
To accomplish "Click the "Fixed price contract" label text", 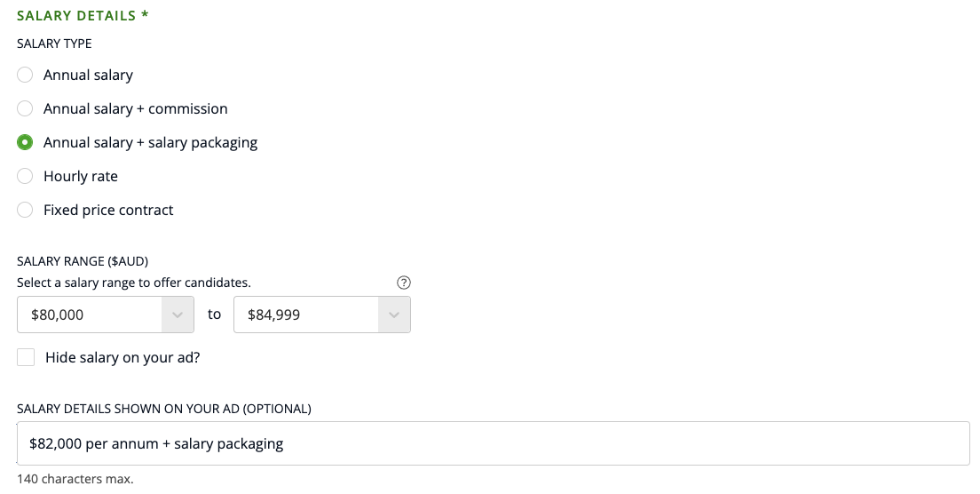I will tap(108, 210).
